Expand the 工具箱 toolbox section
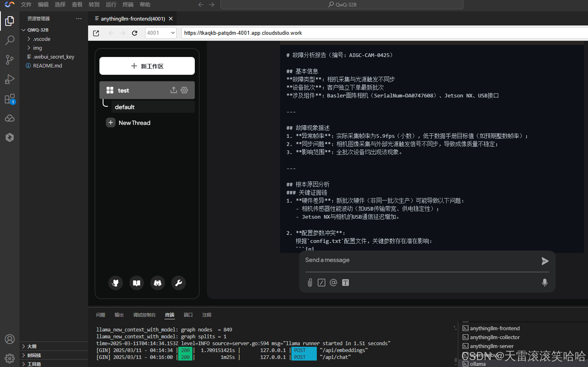The width and height of the screenshot is (588, 367). 54,364
